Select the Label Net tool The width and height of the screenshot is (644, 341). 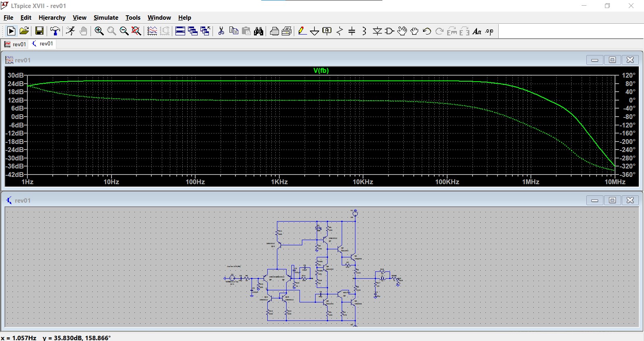click(327, 31)
